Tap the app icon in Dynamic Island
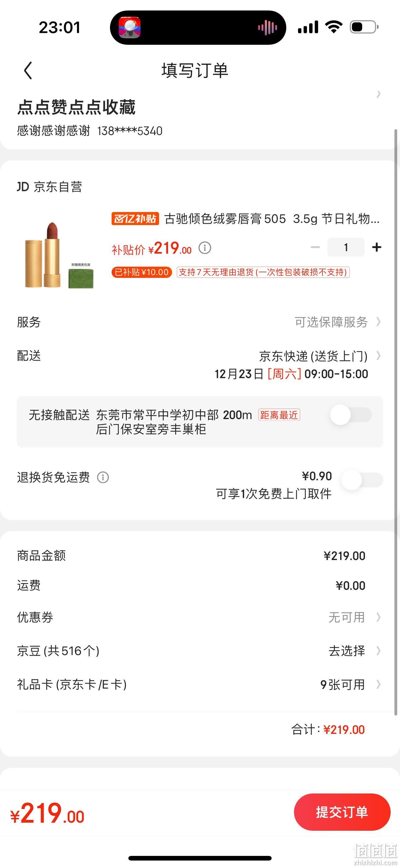 (130, 28)
